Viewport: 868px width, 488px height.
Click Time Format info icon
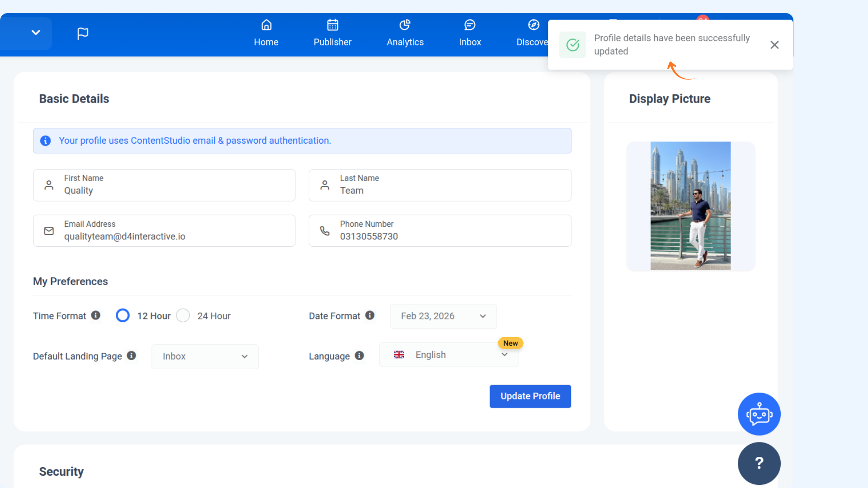96,315
